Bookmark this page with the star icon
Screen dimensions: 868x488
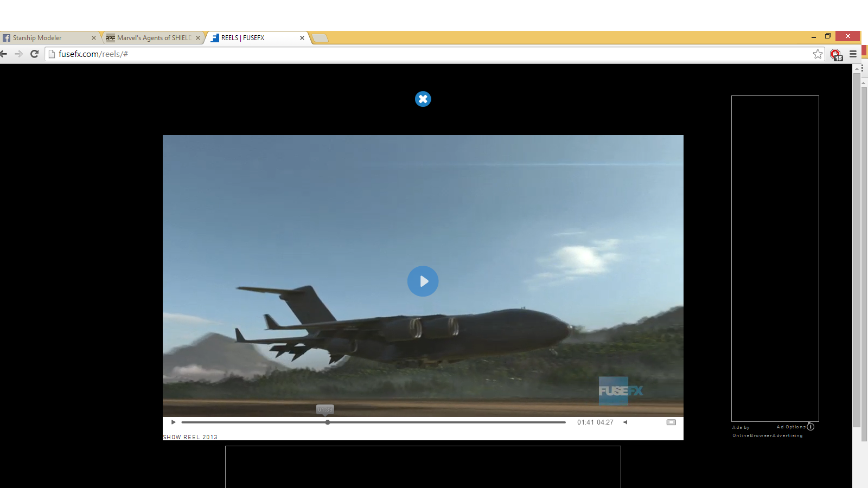(x=818, y=54)
